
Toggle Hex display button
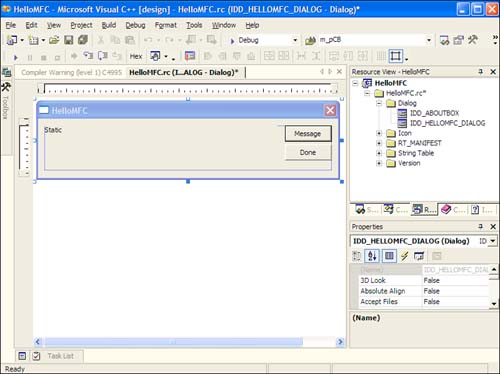click(x=136, y=56)
